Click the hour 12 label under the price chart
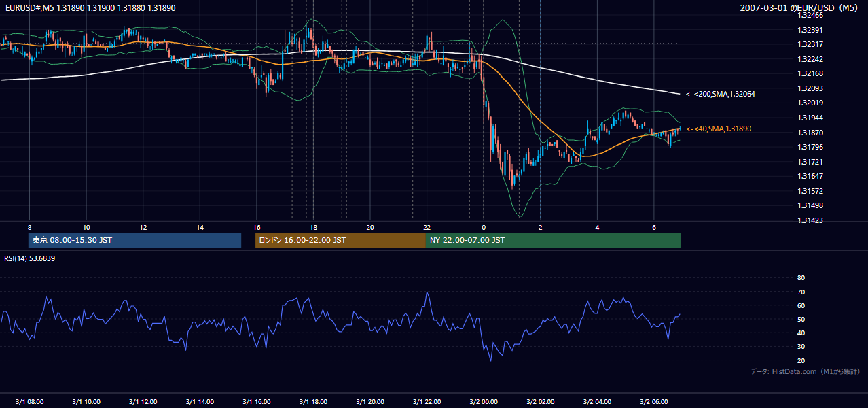 (143, 227)
